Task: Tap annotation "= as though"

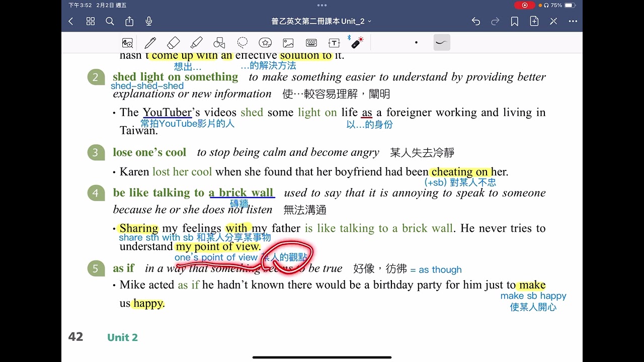Action: [436, 270]
